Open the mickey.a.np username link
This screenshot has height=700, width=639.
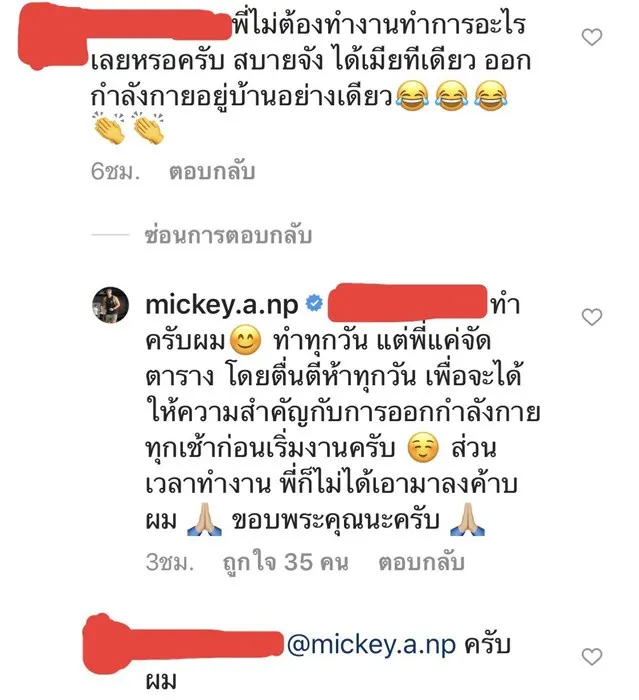(x=222, y=305)
